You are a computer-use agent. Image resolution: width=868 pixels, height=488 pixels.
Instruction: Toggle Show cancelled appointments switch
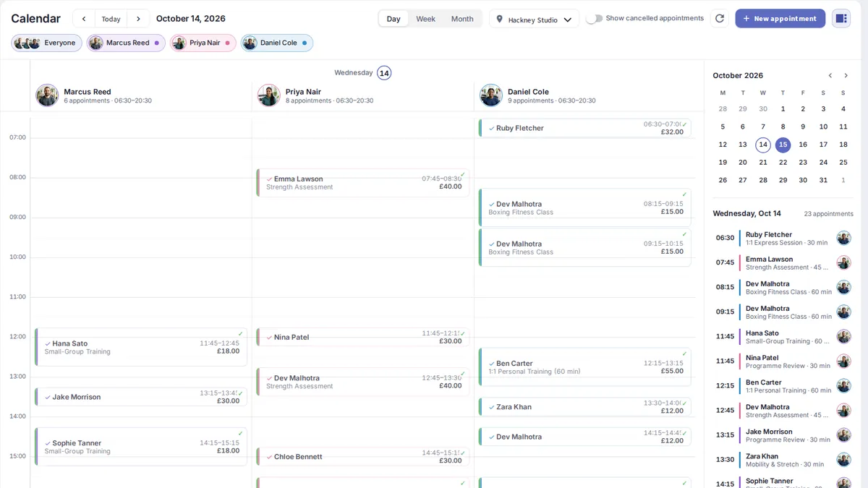tap(594, 19)
